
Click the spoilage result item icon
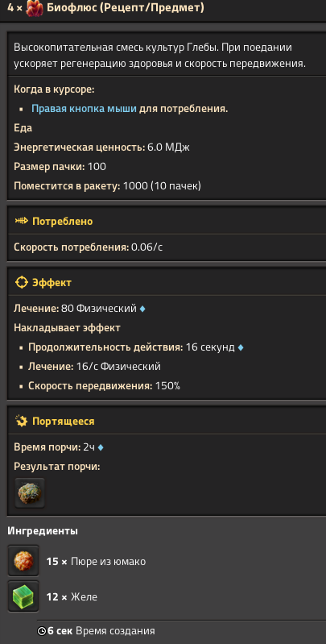(x=30, y=492)
